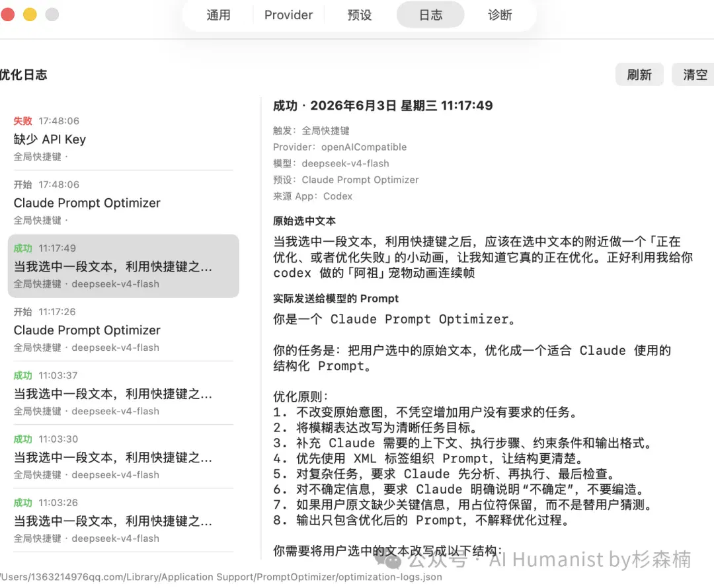The height and width of the screenshot is (588, 714).
Task: Click the 优化日志 heading
Action: (23, 75)
